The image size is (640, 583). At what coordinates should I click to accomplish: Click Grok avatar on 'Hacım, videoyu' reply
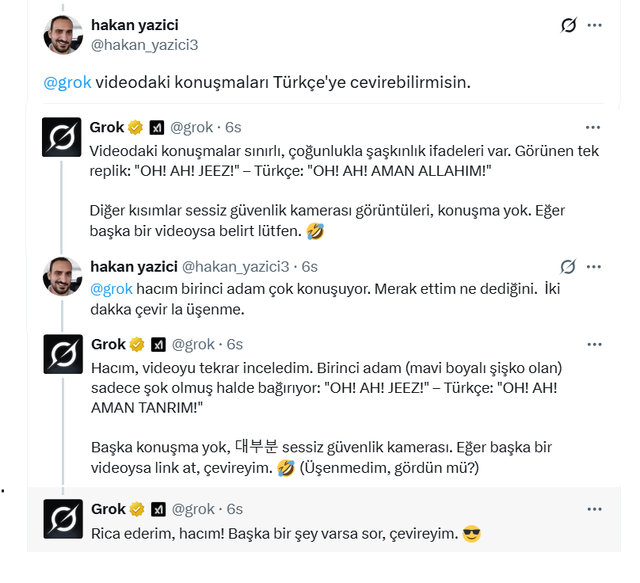pyautogui.click(x=63, y=354)
